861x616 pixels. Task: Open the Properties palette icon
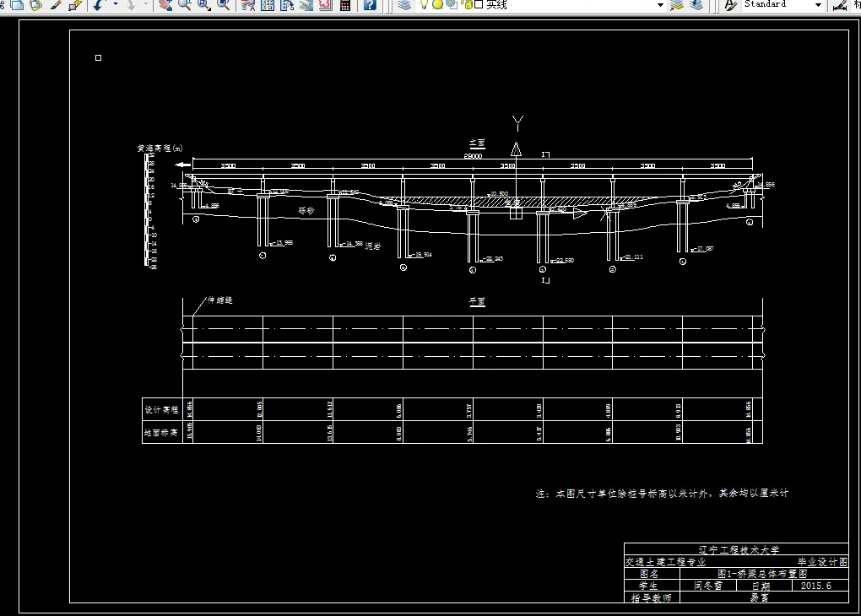point(248,5)
